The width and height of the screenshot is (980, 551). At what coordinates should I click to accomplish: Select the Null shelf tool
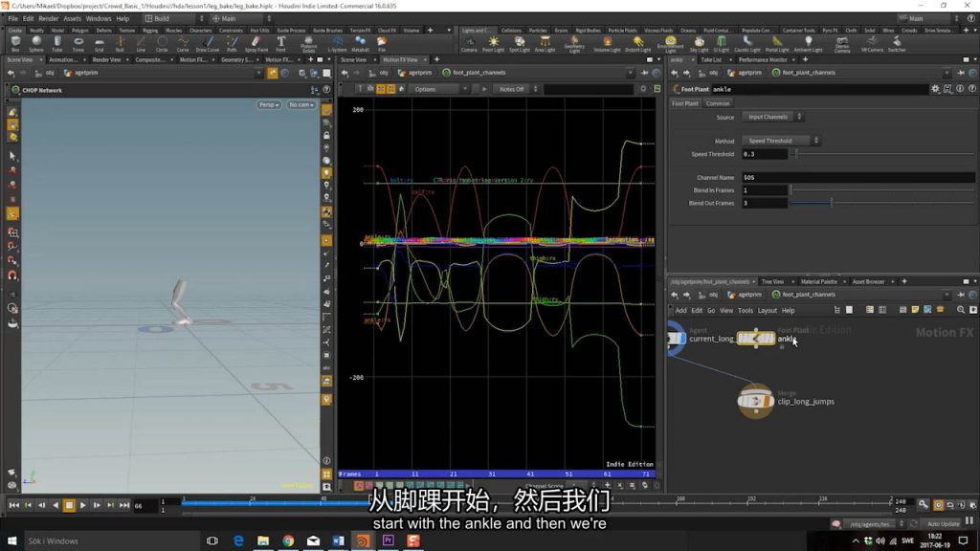coord(120,44)
